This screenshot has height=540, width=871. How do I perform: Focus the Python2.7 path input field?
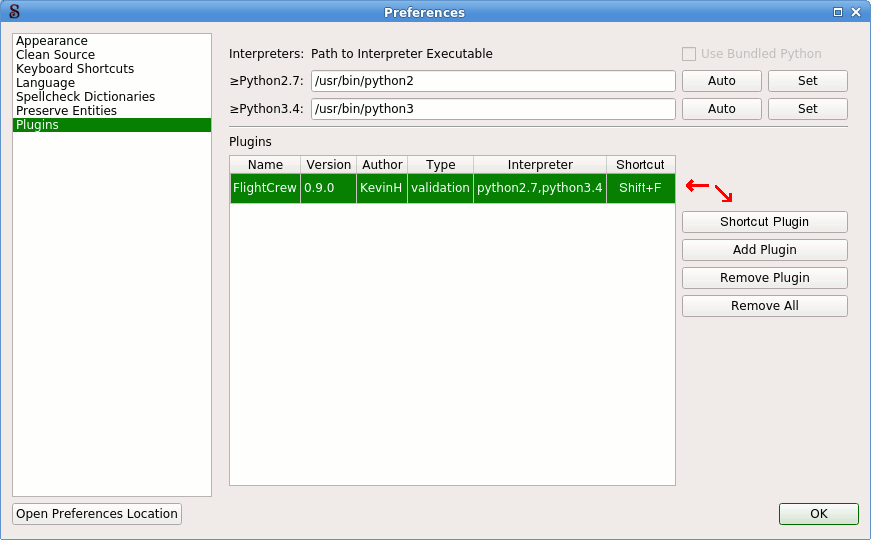tap(493, 81)
